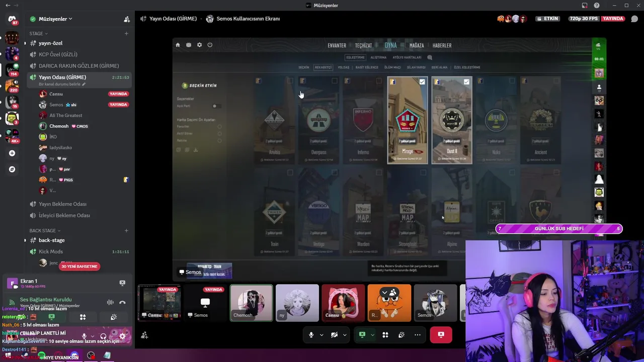Image resolution: width=644 pixels, height=362 pixels.
Task: Disconnect from call with red button
Action: click(x=441, y=335)
